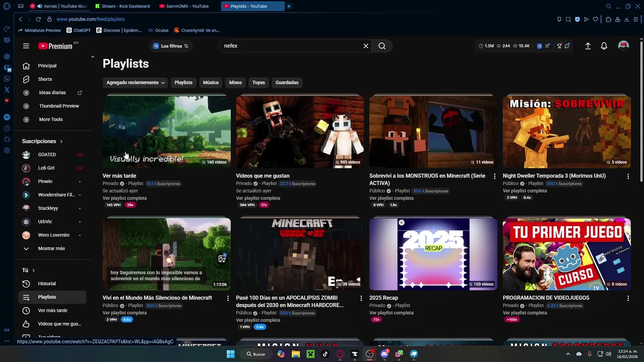Select the Playlists filter chip

point(183,82)
